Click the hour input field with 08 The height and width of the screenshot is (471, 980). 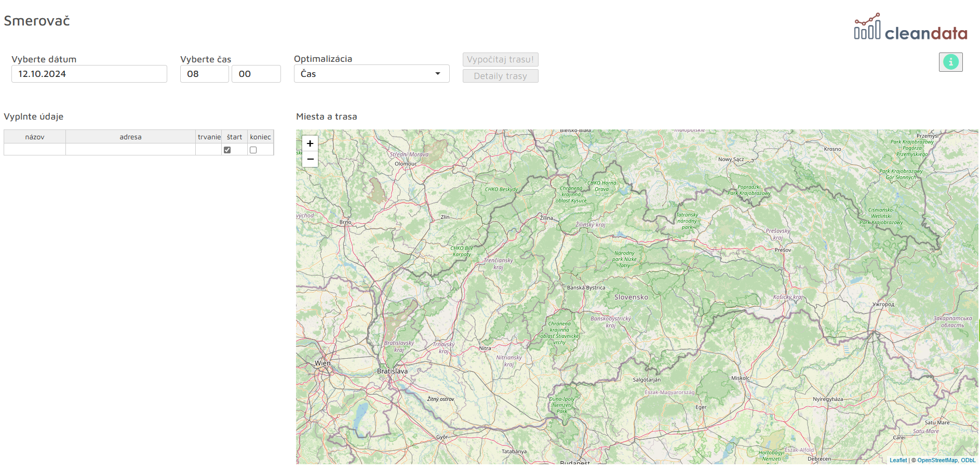[204, 74]
